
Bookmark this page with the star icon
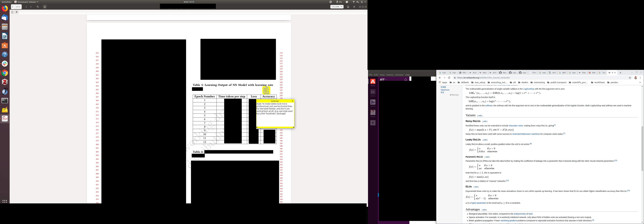click(630, 78)
